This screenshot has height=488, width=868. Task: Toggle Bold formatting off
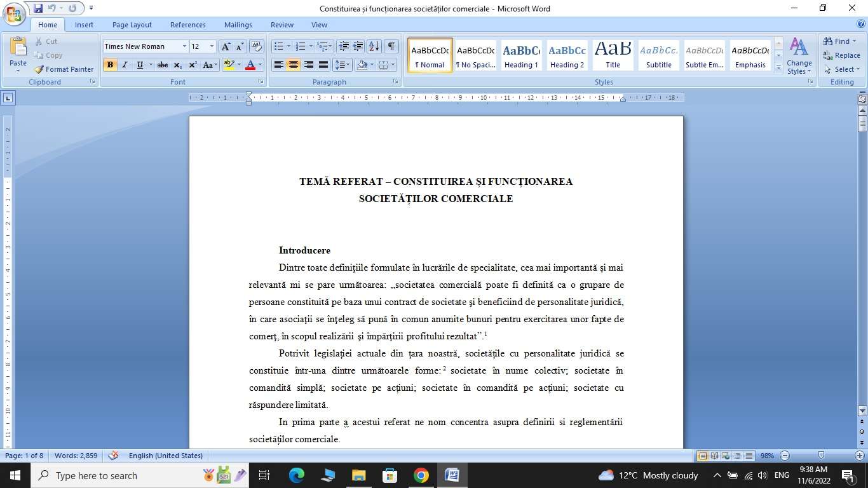111,65
